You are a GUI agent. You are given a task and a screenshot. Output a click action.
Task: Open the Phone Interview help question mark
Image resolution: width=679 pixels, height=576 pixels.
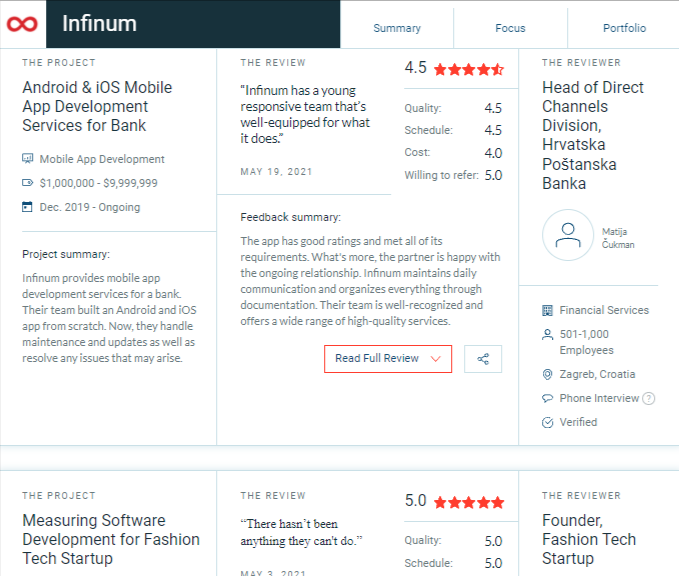coord(648,398)
